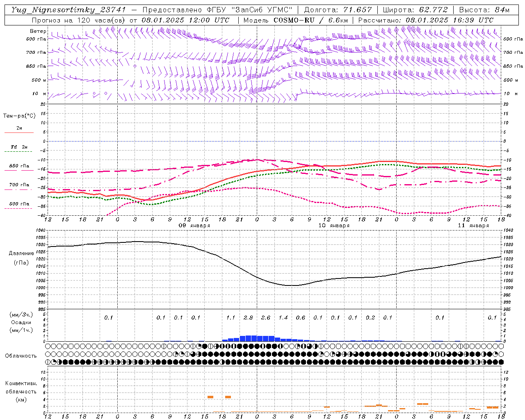Click the Долгота: 71.657 header field
This screenshot has width=525, height=420.
click(338, 10)
